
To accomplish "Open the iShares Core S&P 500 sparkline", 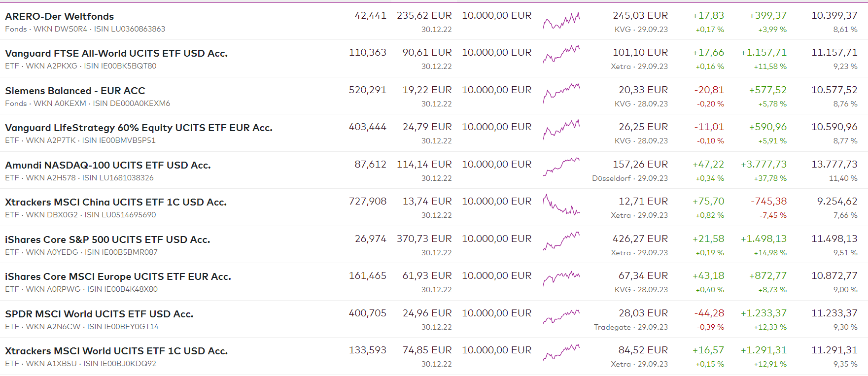I will (x=561, y=241).
